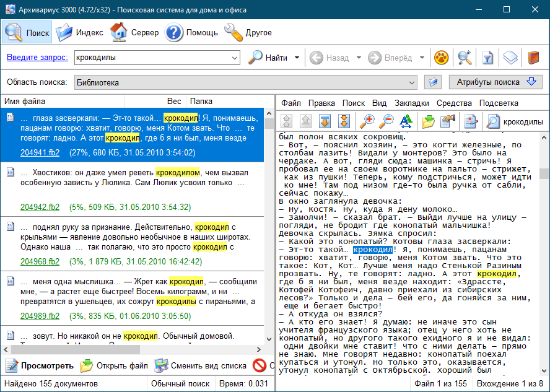Open the Вид menu in viewer
Image resolution: width=550 pixels, height=392 pixels.
click(379, 103)
